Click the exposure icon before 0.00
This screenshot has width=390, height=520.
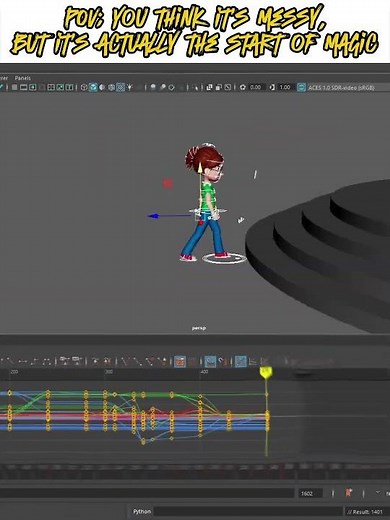(243, 87)
